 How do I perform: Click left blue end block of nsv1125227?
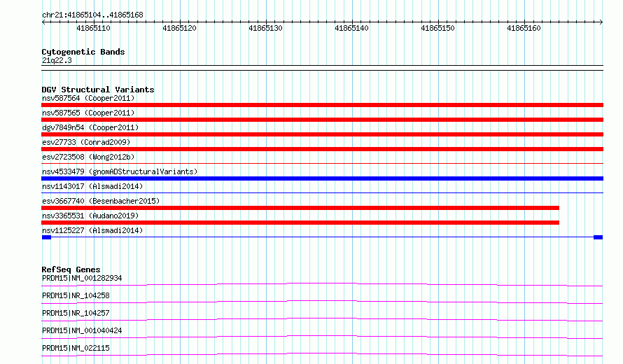(46, 237)
